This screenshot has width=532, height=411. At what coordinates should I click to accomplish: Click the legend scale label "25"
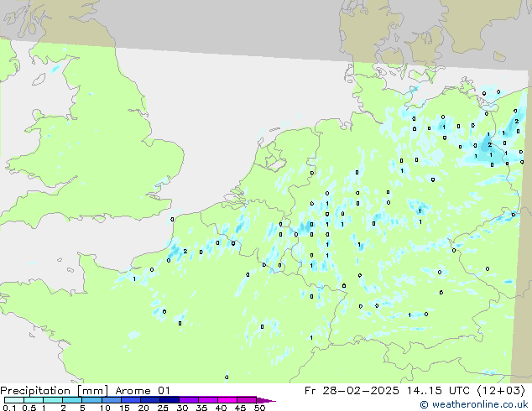(x=163, y=408)
